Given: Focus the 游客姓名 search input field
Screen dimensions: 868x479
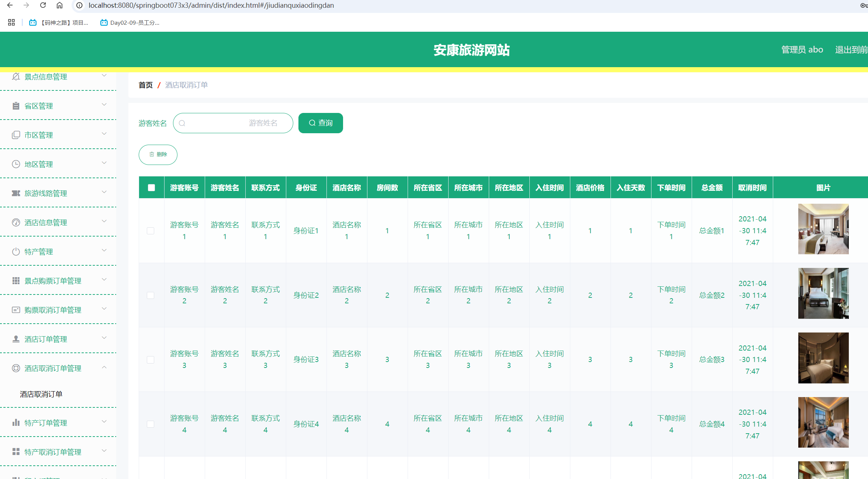Looking at the screenshot, I should click(x=233, y=123).
